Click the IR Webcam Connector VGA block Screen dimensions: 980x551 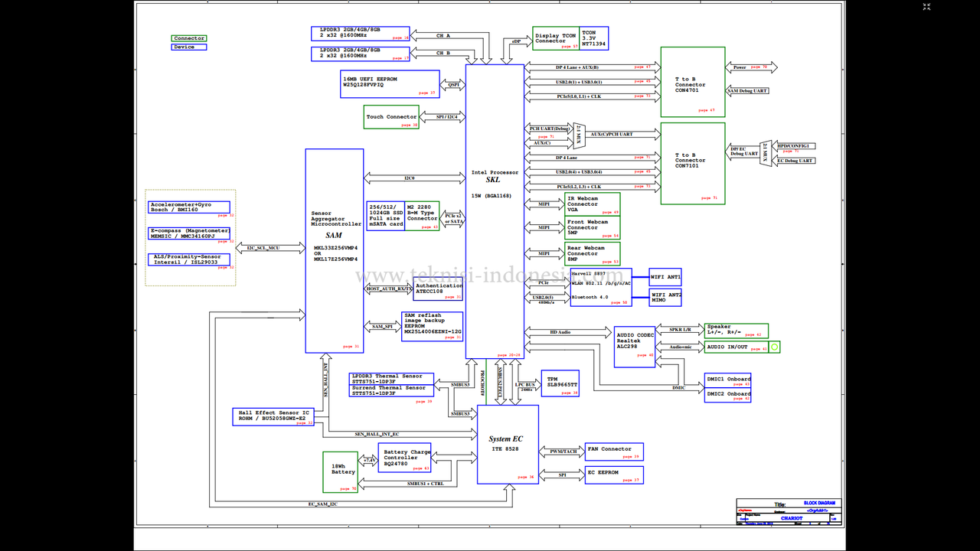[x=593, y=203]
